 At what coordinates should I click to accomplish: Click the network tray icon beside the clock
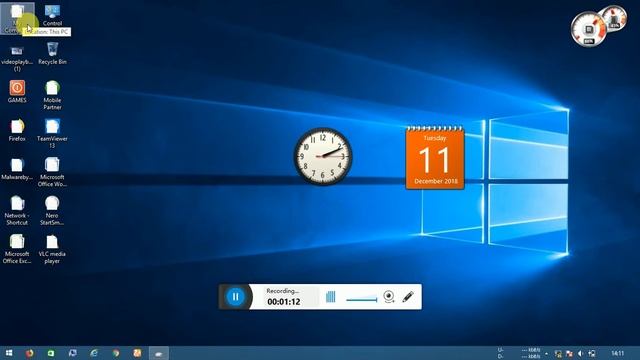(x=592, y=353)
